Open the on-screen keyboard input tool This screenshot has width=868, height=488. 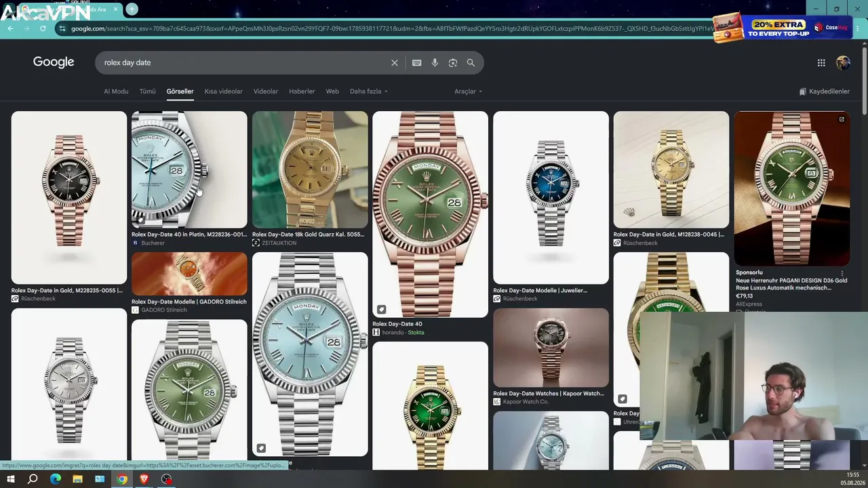[x=416, y=62]
